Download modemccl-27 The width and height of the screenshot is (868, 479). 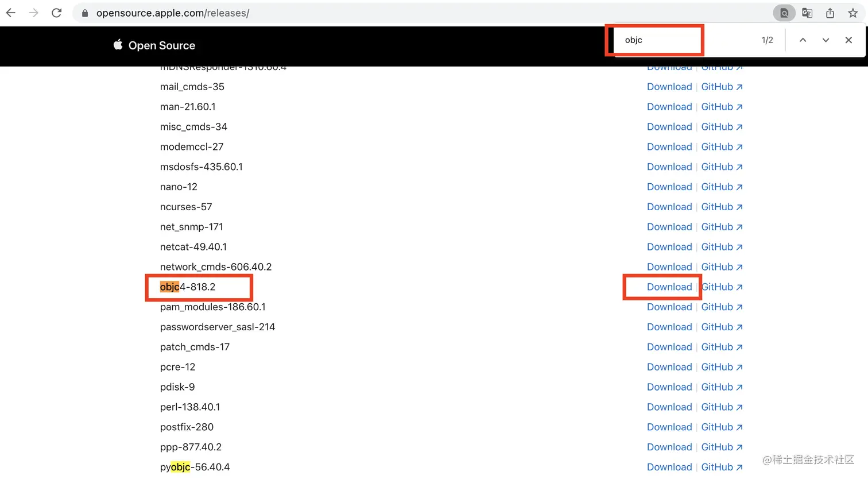click(x=669, y=146)
